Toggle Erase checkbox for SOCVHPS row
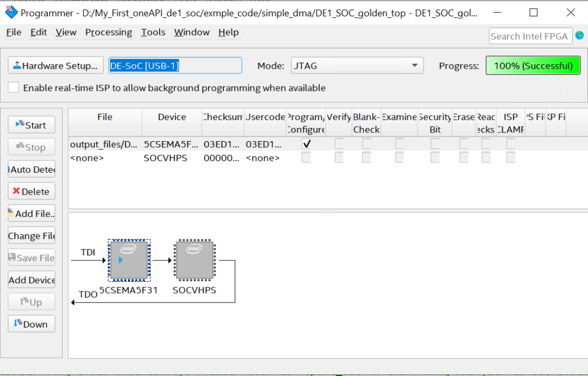 [x=464, y=157]
